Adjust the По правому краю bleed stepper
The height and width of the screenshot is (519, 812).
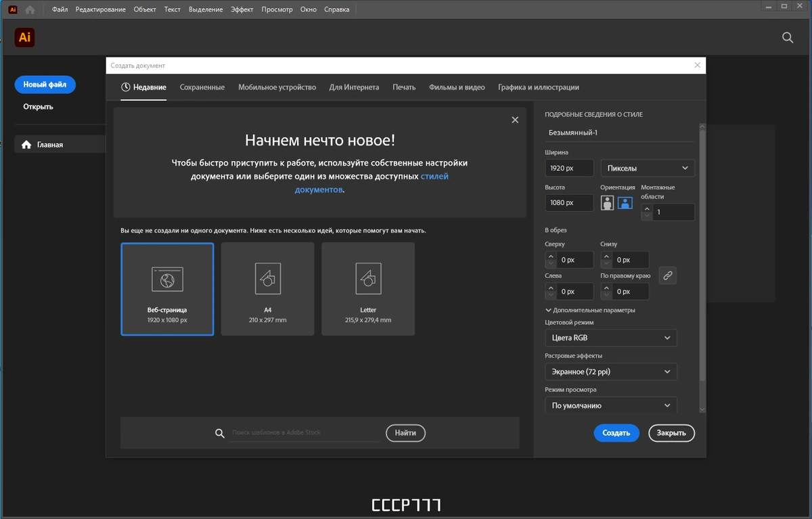[x=606, y=292]
